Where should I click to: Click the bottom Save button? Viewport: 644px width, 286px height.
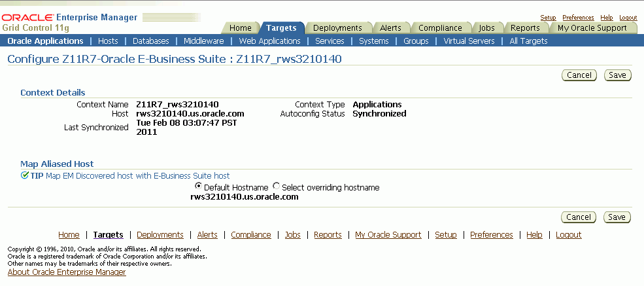coord(617,217)
